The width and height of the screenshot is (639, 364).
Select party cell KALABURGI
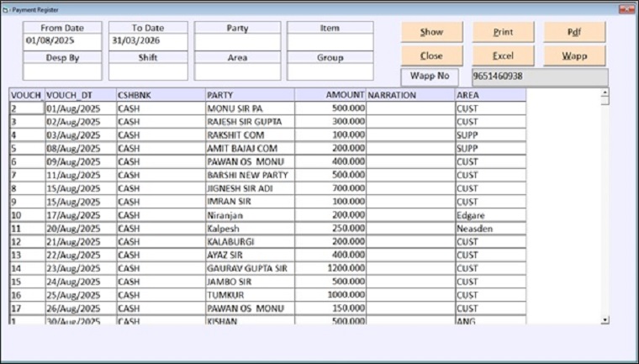[x=251, y=242]
